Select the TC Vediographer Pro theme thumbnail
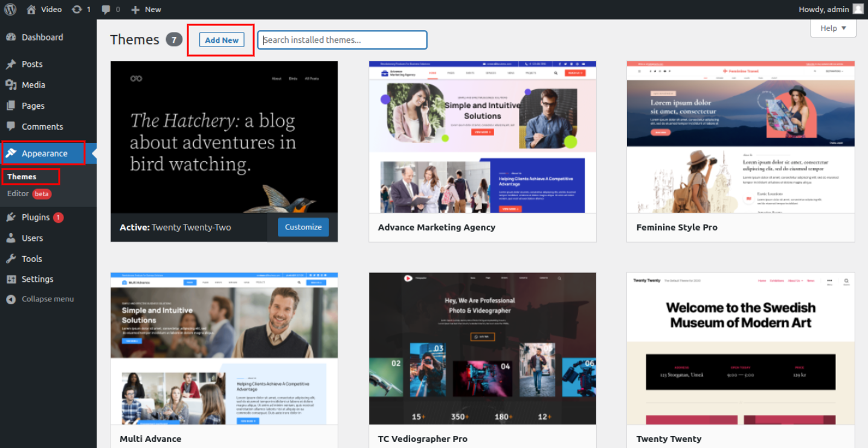The height and width of the screenshot is (448, 868). coord(483,348)
